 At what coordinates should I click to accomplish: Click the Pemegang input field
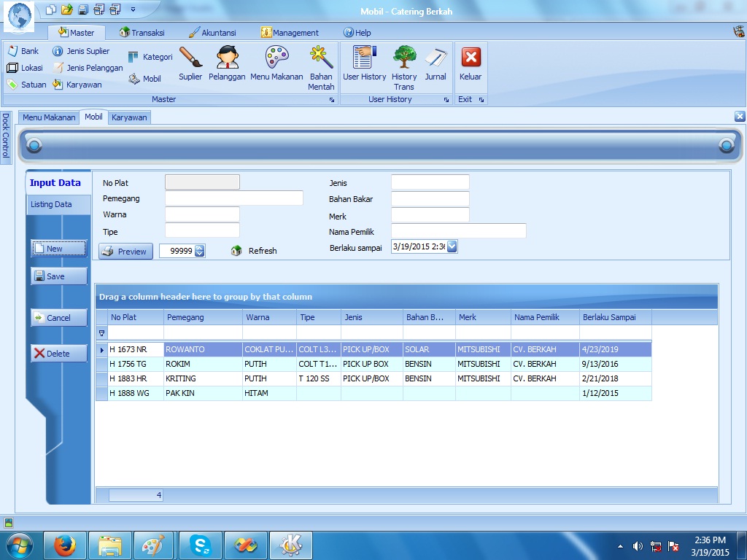[233, 198]
